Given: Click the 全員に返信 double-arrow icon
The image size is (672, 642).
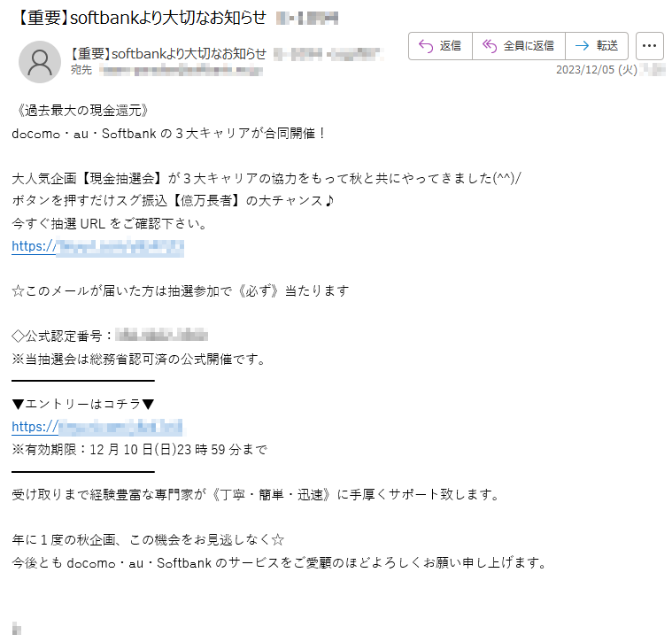Looking at the screenshot, I should (x=490, y=46).
